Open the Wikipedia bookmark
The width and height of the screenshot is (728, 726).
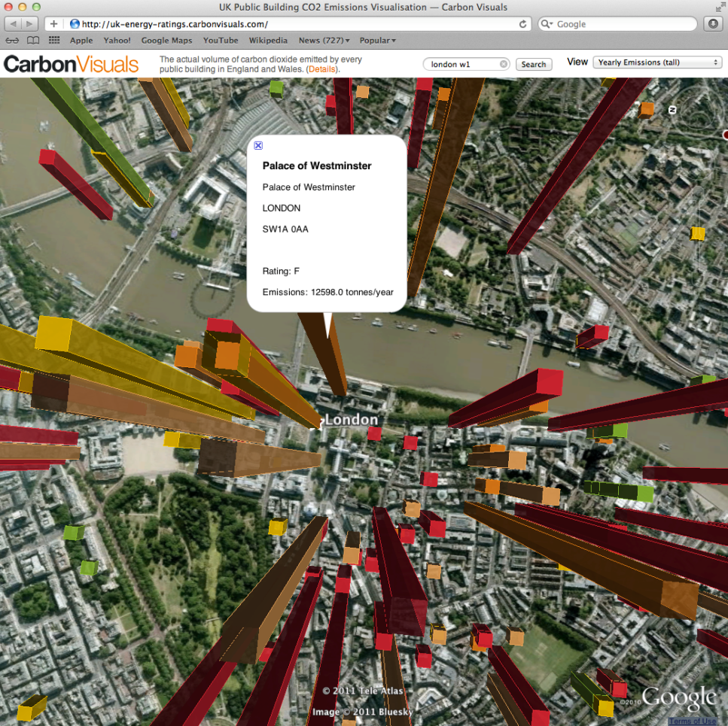[268, 41]
